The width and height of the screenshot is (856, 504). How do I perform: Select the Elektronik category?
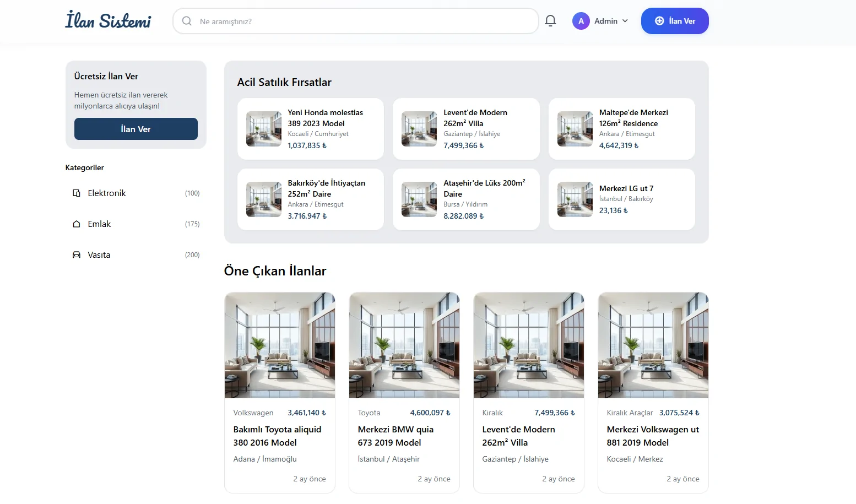click(x=107, y=193)
